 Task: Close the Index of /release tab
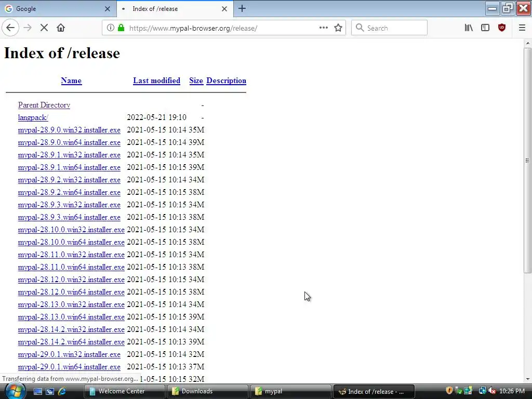tap(224, 9)
